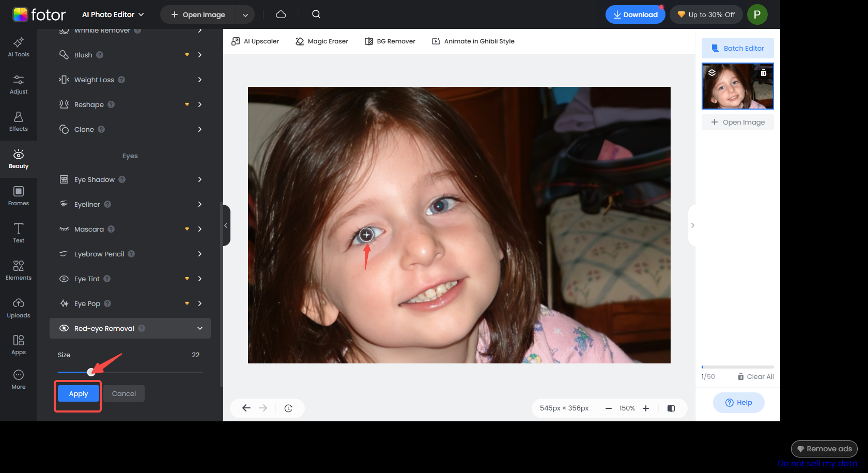Open the Do not sell my data link
The width and height of the screenshot is (868, 473).
pyautogui.click(x=817, y=463)
